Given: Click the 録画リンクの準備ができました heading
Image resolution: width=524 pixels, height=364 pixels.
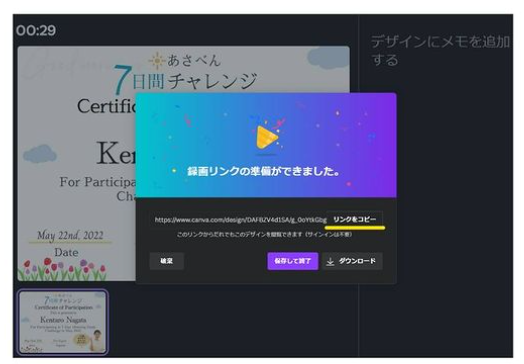Looking at the screenshot, I should point(263,171).
